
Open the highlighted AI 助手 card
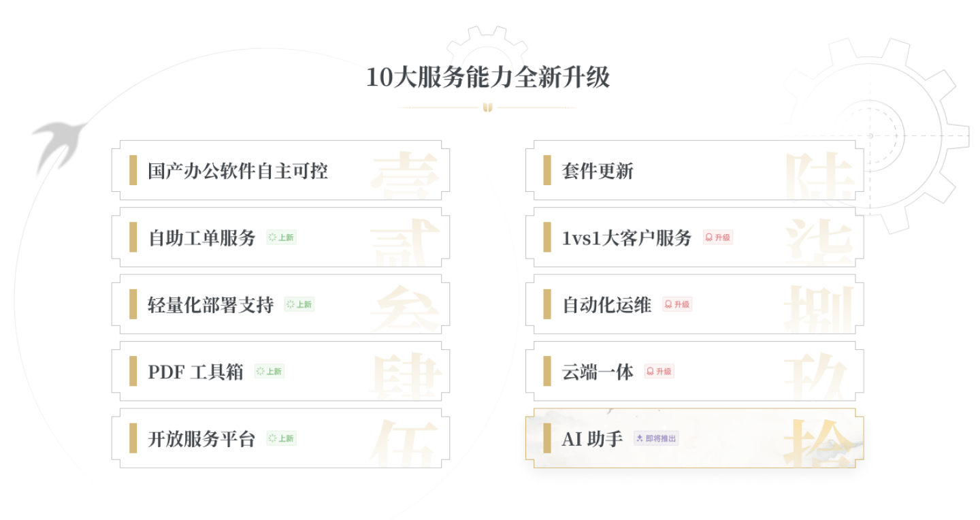[x=694, y=438]
